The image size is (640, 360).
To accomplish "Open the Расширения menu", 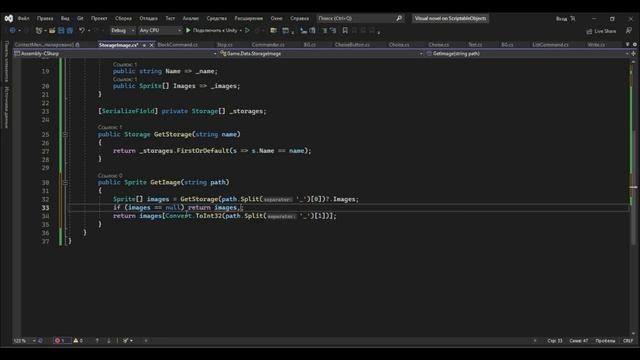I will pos(249,18).
